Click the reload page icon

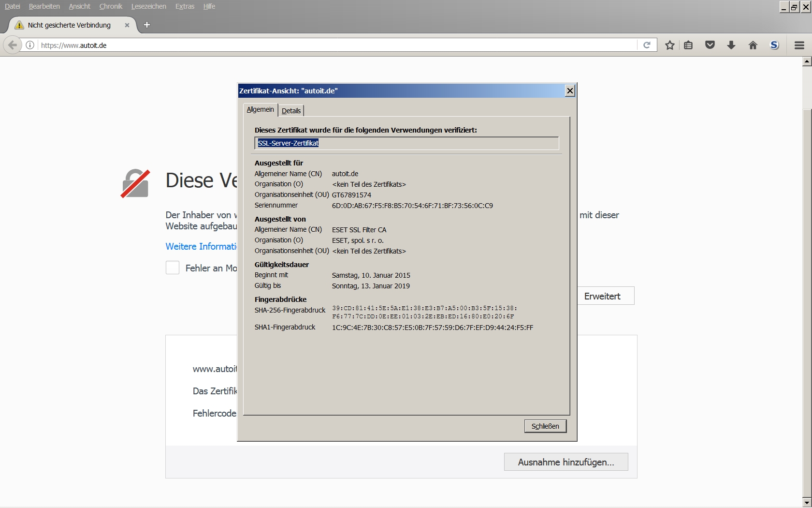tap(647, 45)
